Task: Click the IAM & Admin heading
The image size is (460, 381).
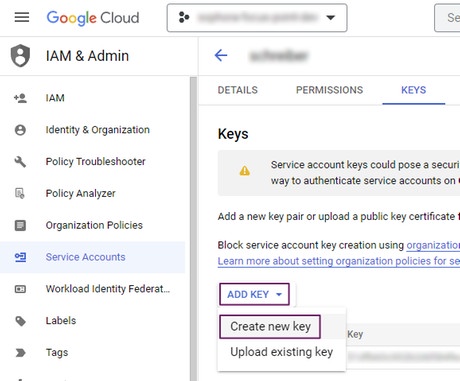Action: pos(87,56)
